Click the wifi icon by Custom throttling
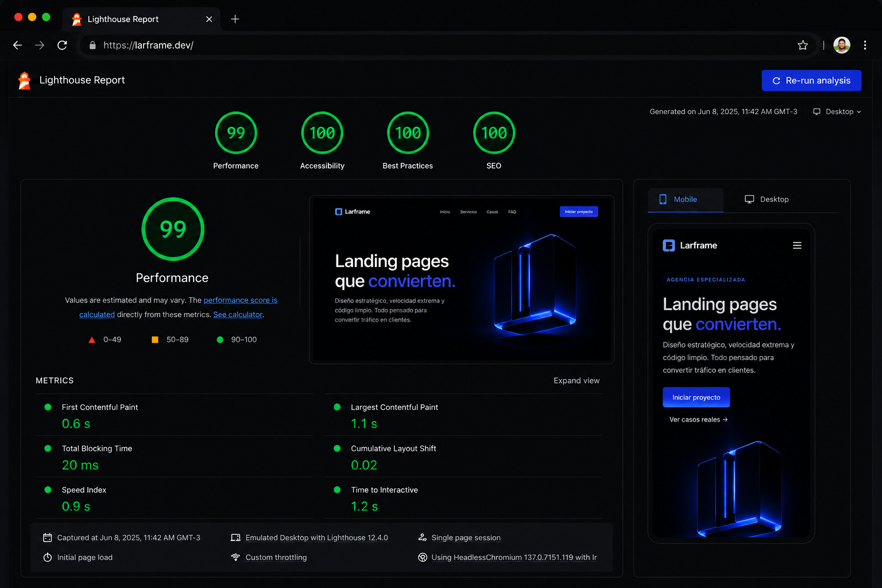882x588 pixels. tap(235, 557)
